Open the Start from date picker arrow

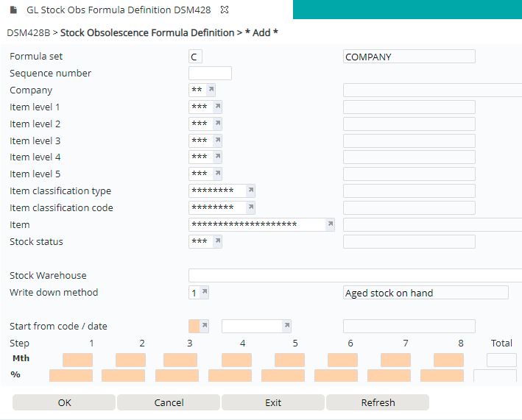[x=286, y=326]
